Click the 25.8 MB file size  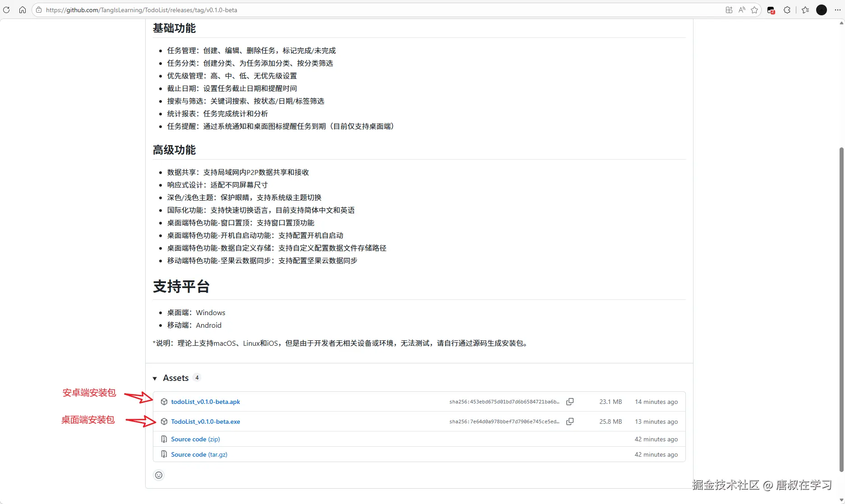(x=611, y=422)
